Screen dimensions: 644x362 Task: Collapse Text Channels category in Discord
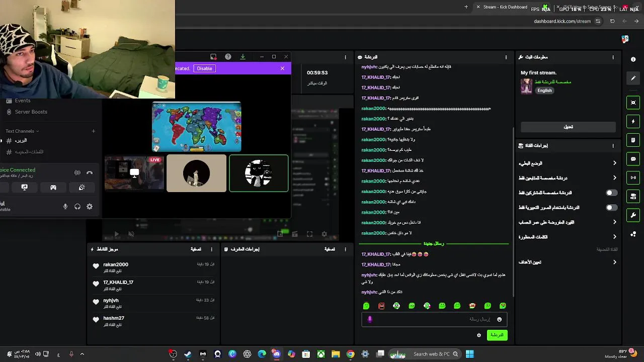click(22, 131)
